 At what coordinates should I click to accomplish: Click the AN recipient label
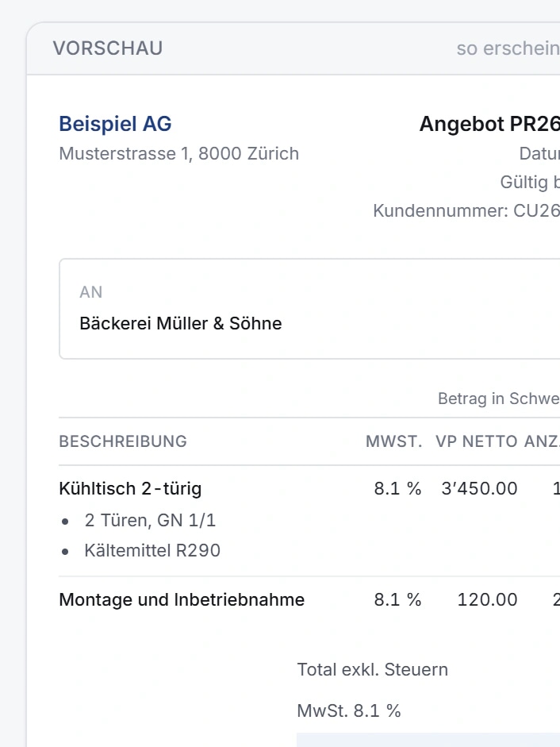tap(91, 292)
